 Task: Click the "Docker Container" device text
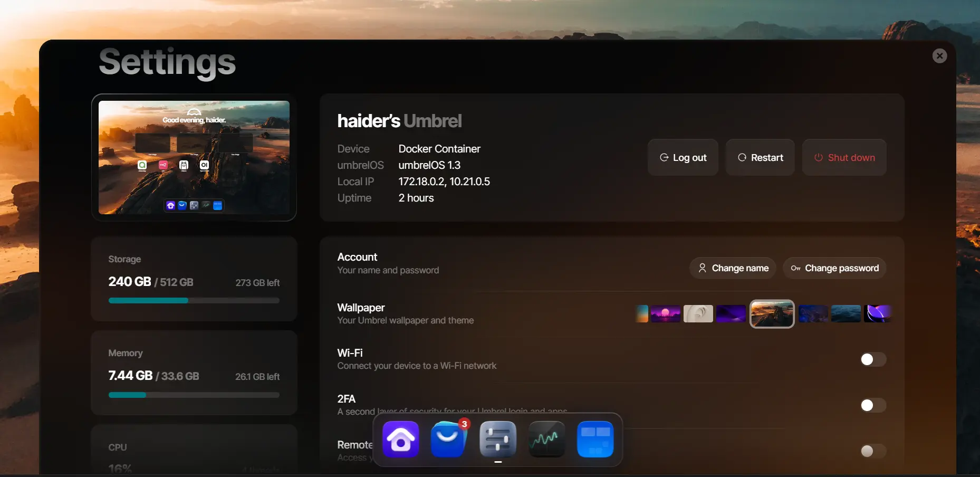(439, 149)
